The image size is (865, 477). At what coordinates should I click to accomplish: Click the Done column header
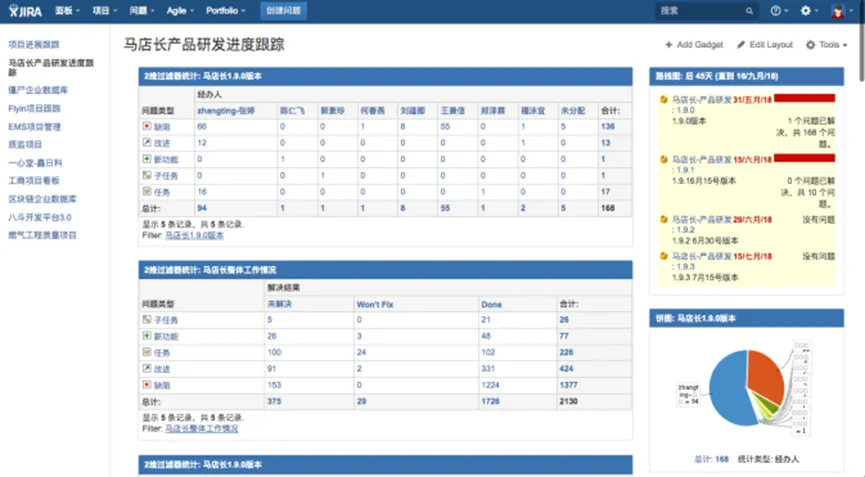coord(491,304)
